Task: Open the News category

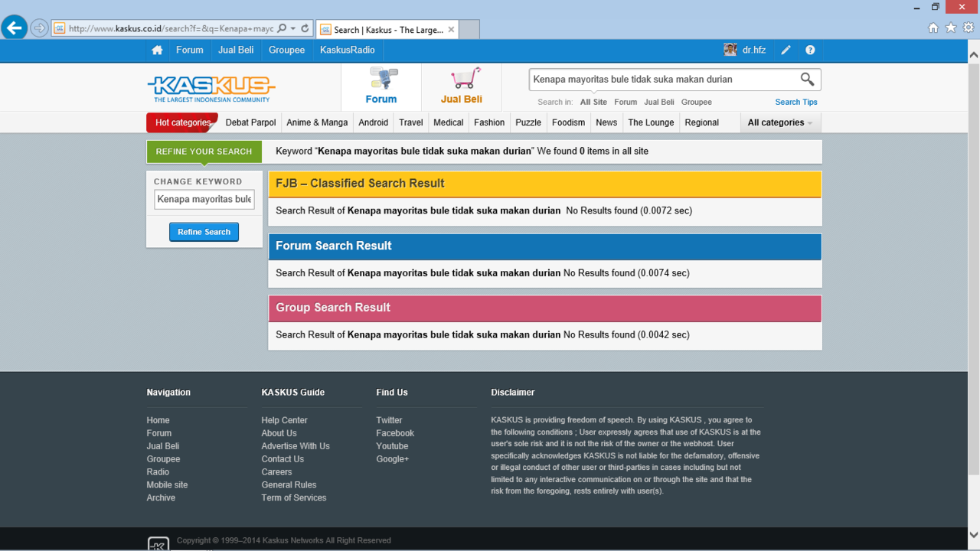Action: (606, 122)
